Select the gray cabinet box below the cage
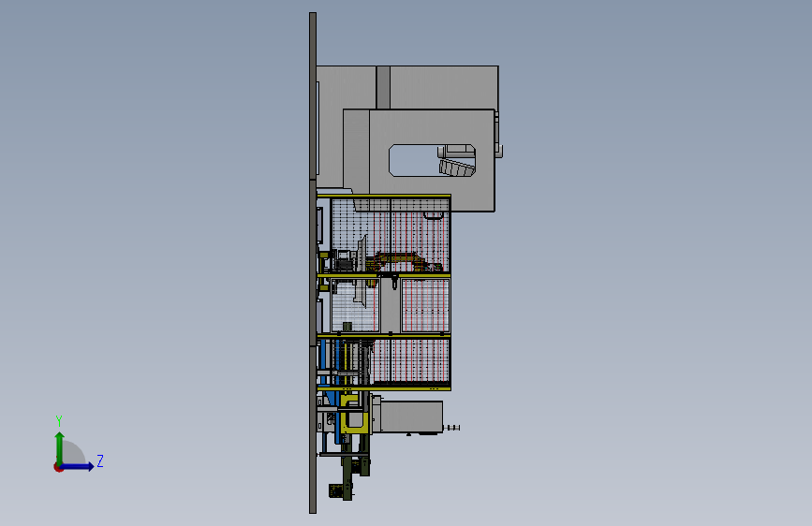 tap(412, 416)
